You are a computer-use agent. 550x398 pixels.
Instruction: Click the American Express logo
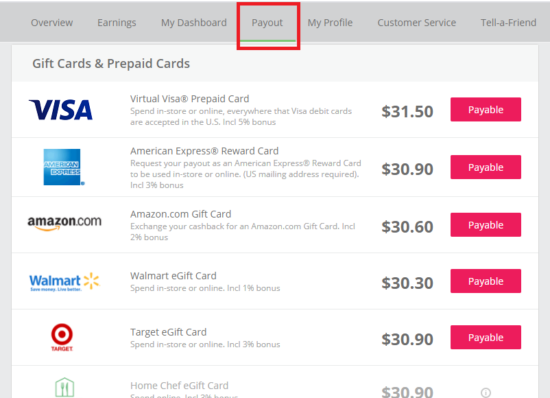pyautogui.click(x=64, y=167)
